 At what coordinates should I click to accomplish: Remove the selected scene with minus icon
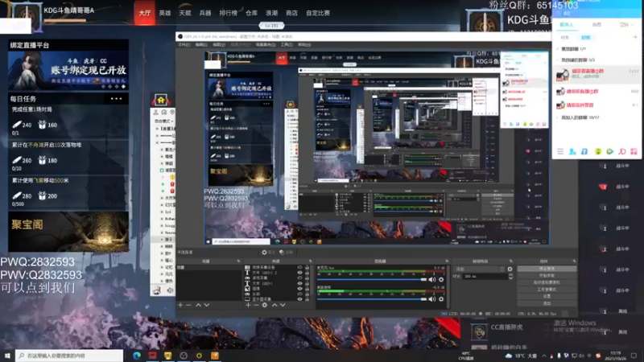click(x=188, y=305)
